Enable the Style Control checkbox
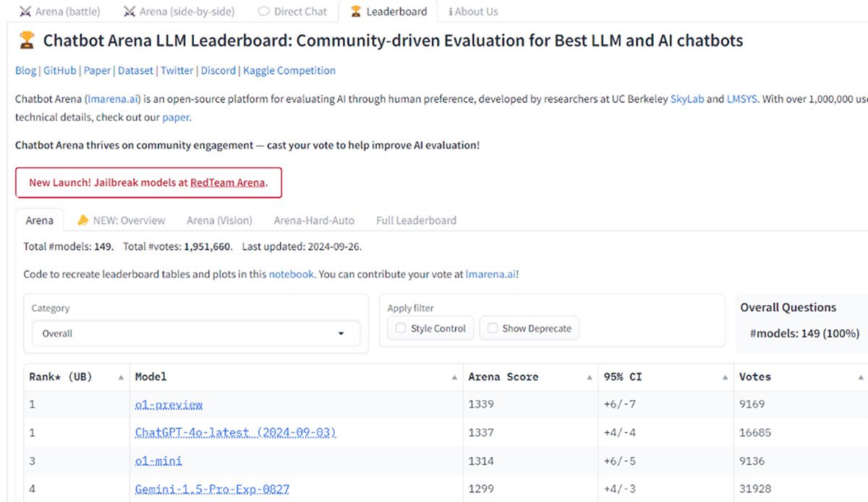The height and width of the screenshot is (502, 868). coord(401,328)
